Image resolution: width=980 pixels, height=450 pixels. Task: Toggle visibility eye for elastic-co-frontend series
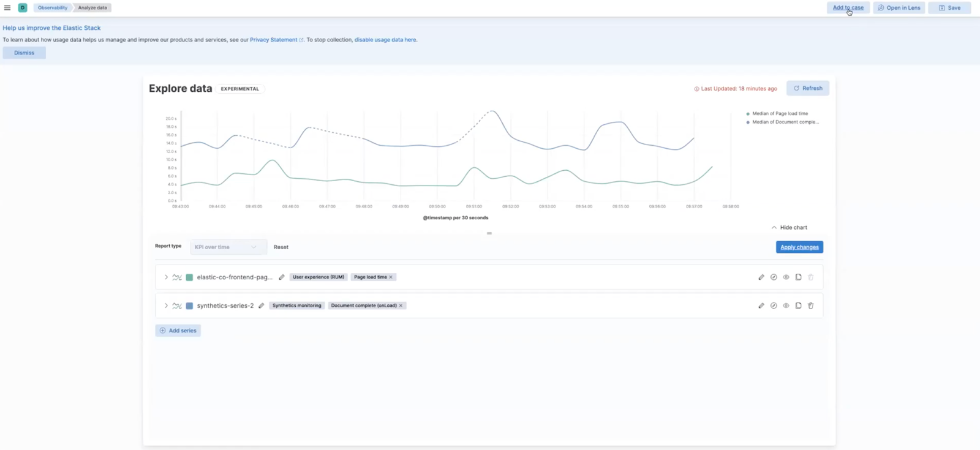(786, 277)
